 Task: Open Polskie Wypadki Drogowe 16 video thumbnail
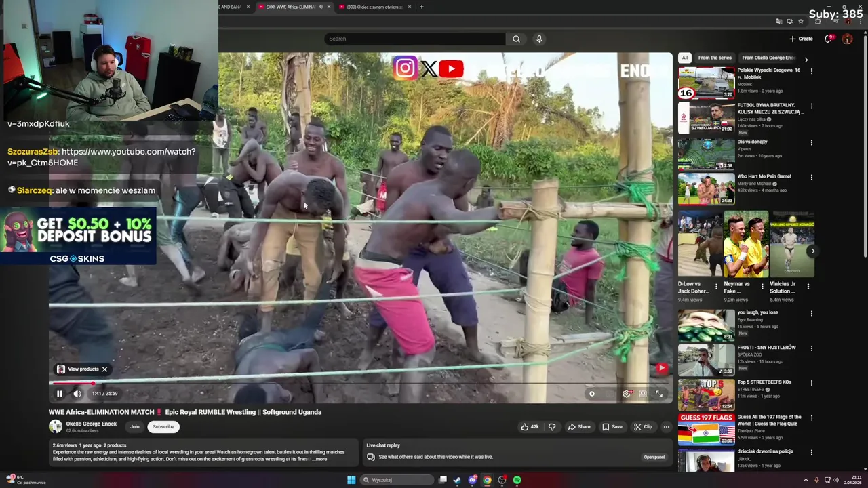click(706, 83)
